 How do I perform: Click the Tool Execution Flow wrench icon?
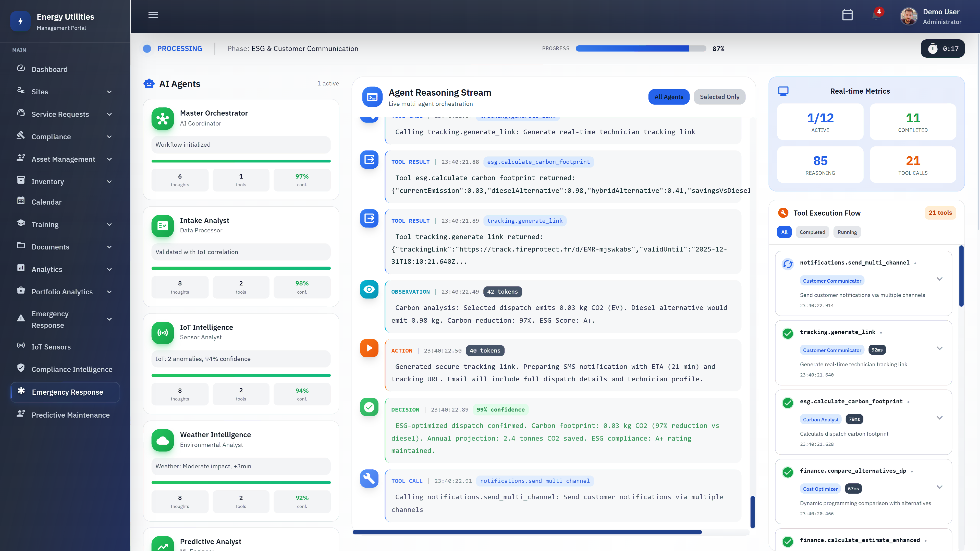click(x=783, y=213)
